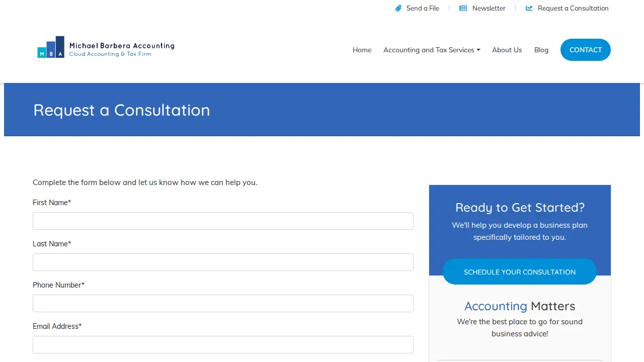Open the Blog menu item
Screen dimensions: 644x362
[x=541, y=50]
